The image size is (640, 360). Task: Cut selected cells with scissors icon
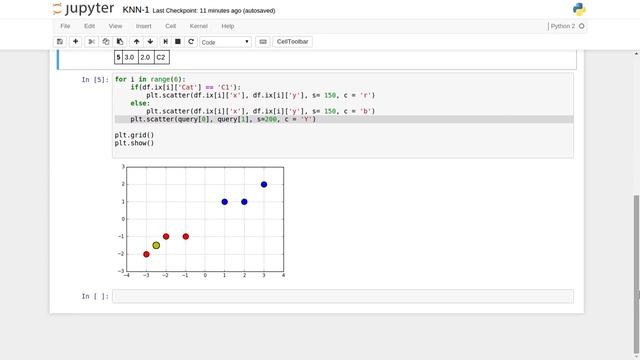(x=91, y=42)
